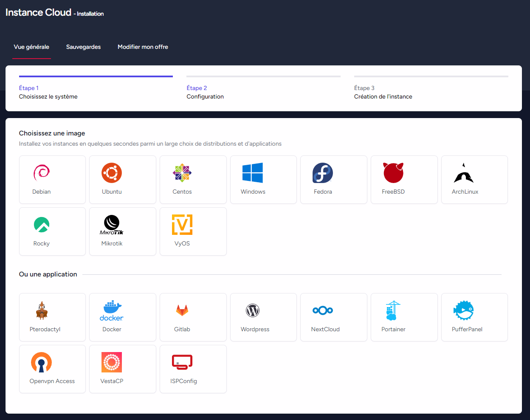
Task: Pick the Centos logo icon
Action: tap(182, 173)
